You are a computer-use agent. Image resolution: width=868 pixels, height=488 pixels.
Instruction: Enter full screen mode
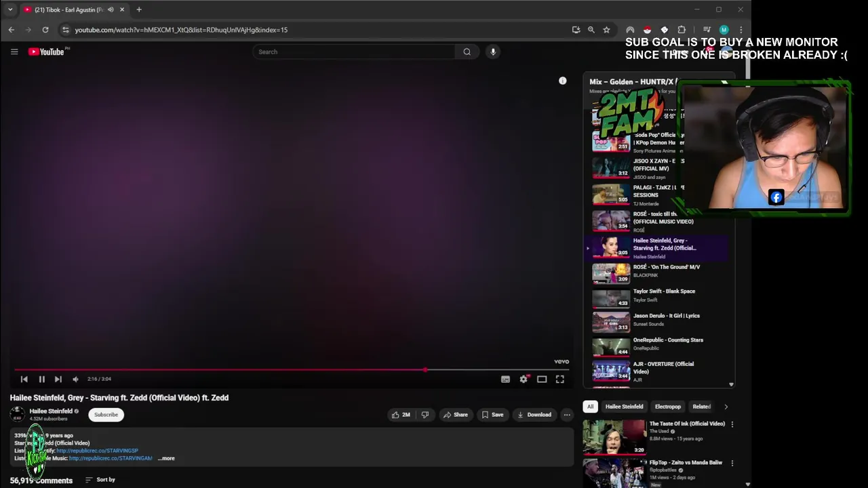click(560, 379)
